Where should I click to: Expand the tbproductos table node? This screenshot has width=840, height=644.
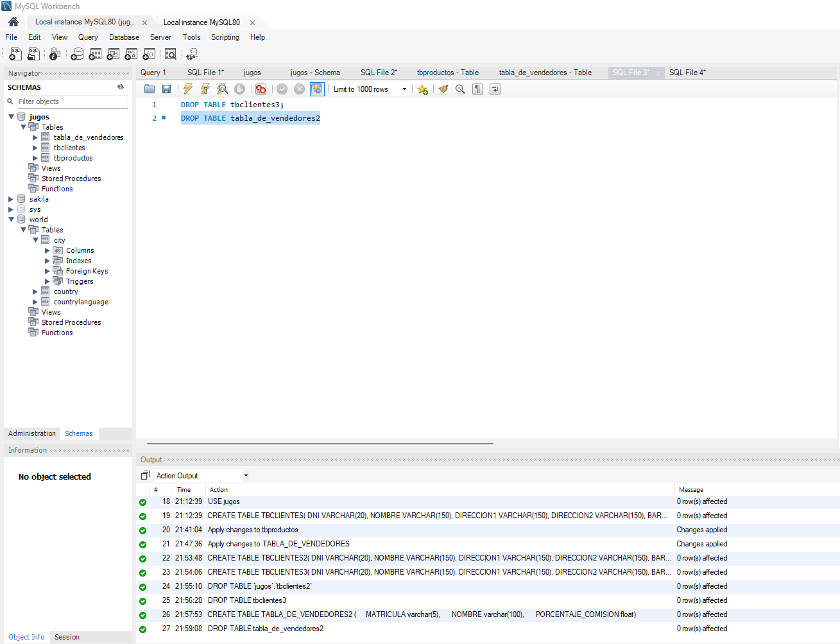[35, 158]
